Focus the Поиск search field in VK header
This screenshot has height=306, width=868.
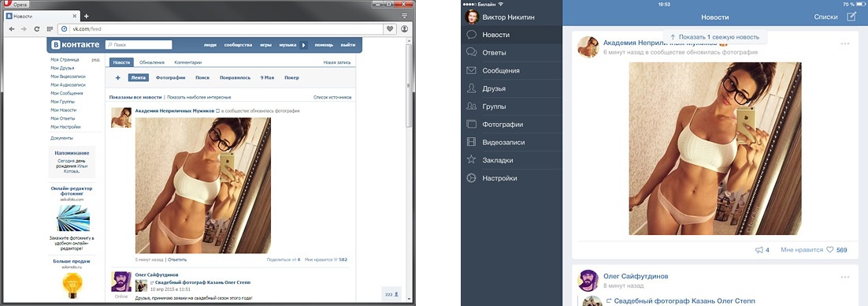point(139,45)
